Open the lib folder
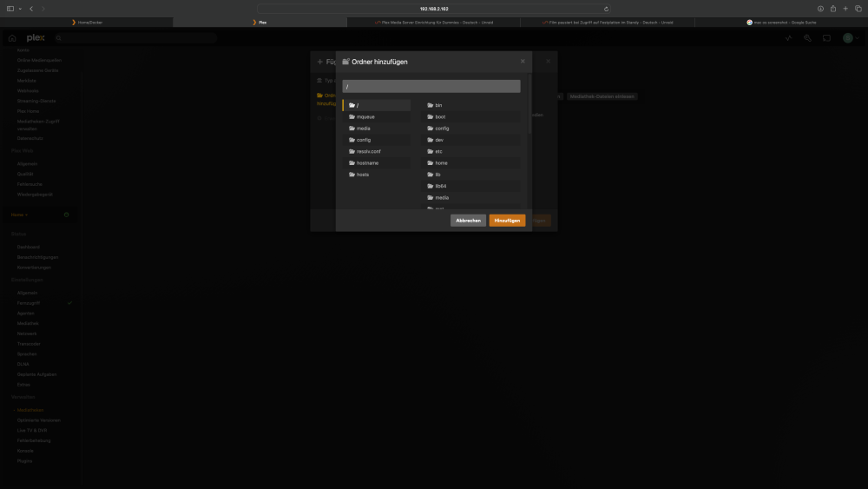This screenshot has height=489, width=868. (470, 175)
